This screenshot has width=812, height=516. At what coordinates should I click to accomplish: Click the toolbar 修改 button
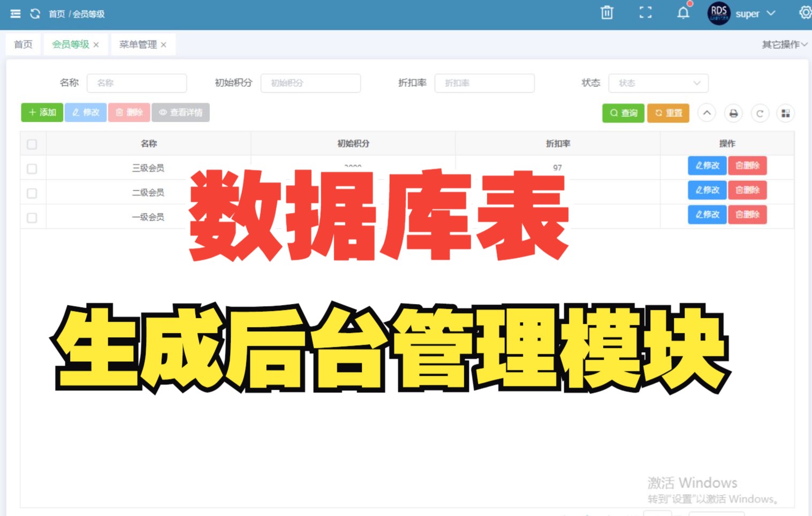tap(86, 112)
